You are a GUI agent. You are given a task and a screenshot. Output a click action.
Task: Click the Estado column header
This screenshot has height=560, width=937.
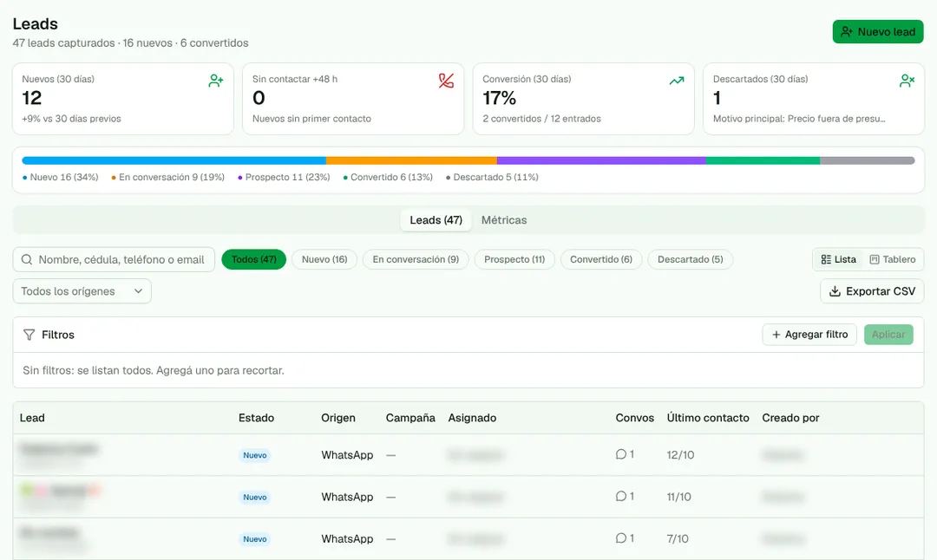pyautogui.click(x=256, y=418)
